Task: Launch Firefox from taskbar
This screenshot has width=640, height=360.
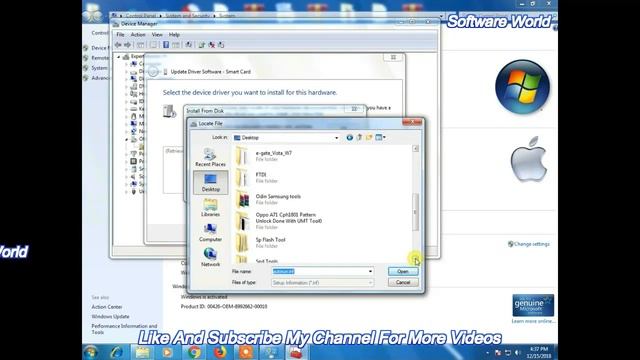Action: coord(220,352)
